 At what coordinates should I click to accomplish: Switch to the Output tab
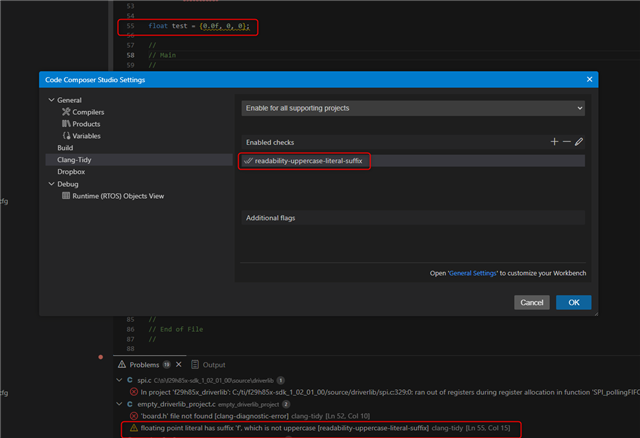point(214,365)
